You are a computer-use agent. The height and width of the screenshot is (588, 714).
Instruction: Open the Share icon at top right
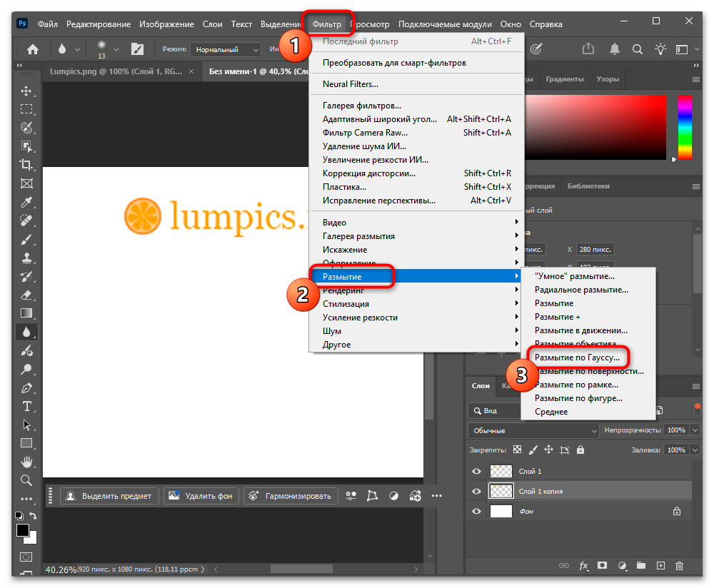click(588, 49)
